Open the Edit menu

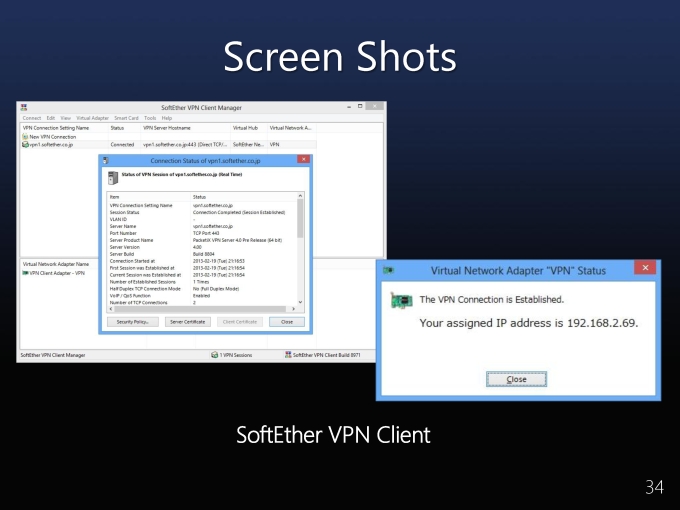tap(51, 118)
